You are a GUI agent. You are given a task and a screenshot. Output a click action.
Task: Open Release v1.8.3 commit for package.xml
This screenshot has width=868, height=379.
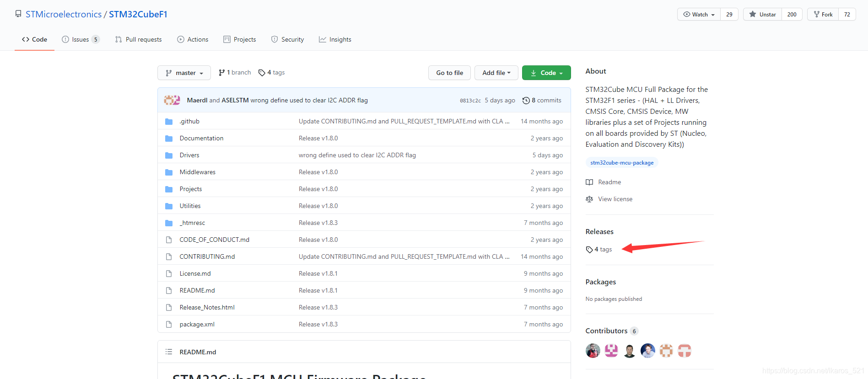click(318, 324)
